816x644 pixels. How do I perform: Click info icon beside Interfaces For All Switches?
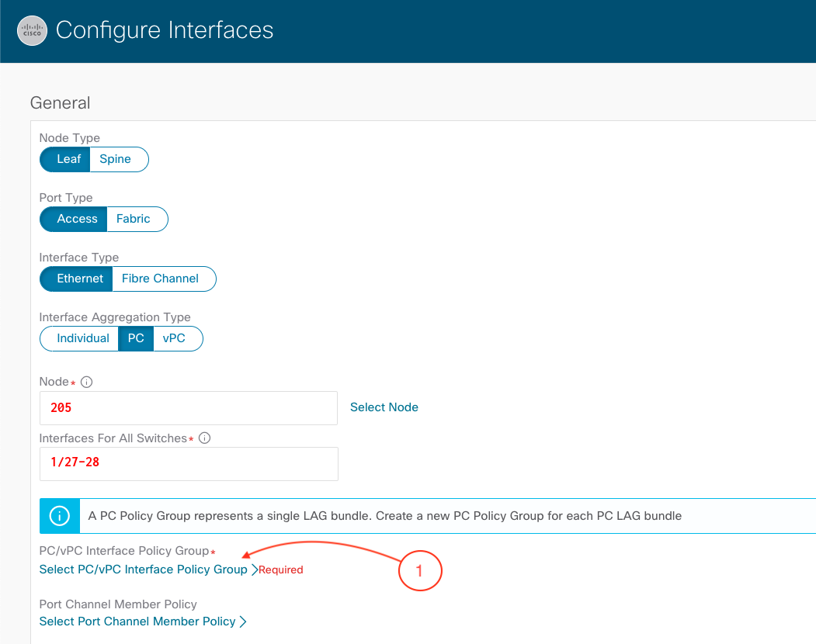pos(205,438)
